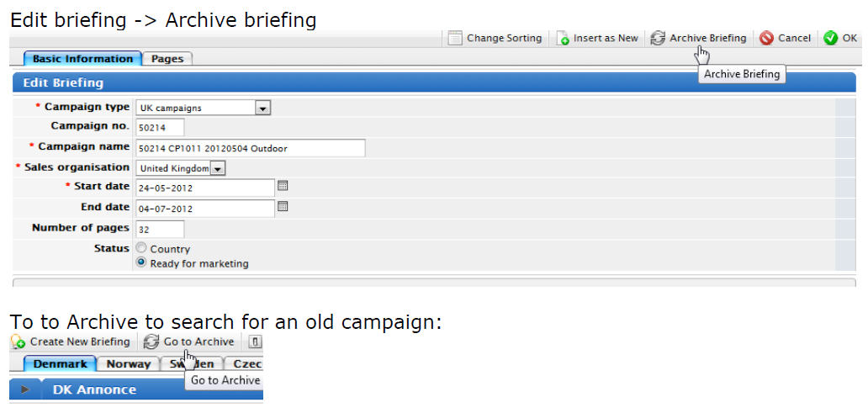Screen dimensions: 868x413
Task: Switch to the Pages tab
Action: (167, 59)
